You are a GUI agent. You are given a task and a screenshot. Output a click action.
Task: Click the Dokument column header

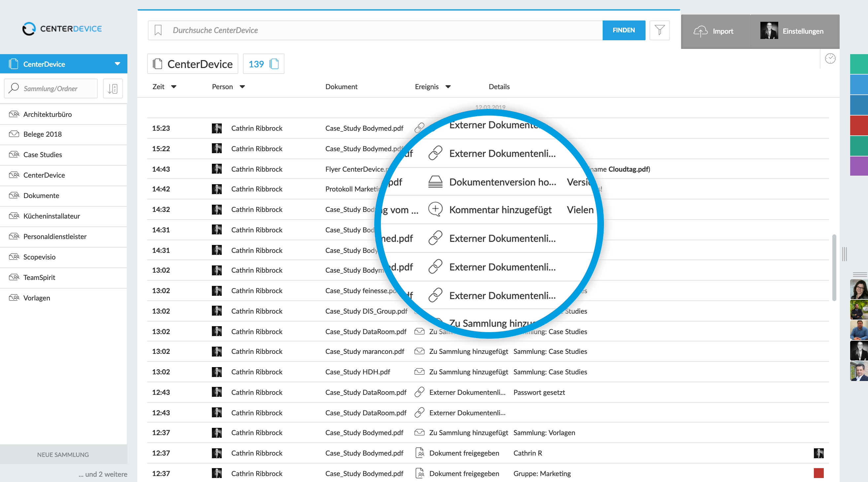341,86
